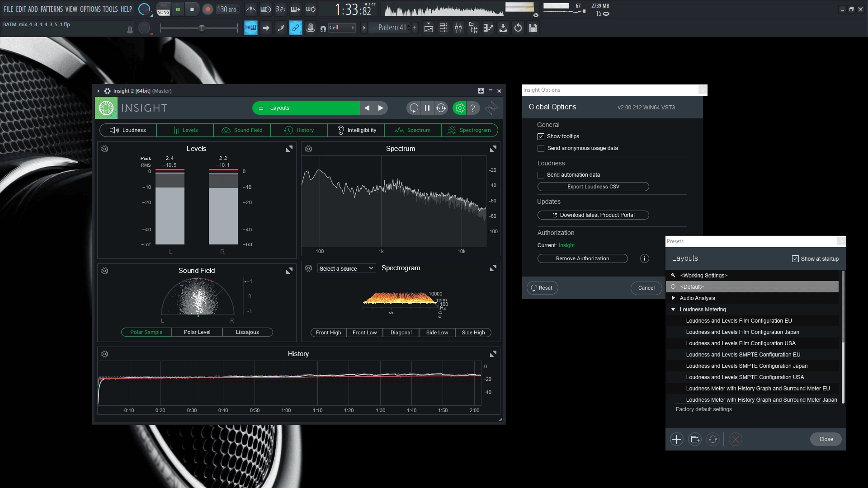Click the save project floppy icon
The height and width of the screenshot is (488, 868).
(x=533, y=28)
